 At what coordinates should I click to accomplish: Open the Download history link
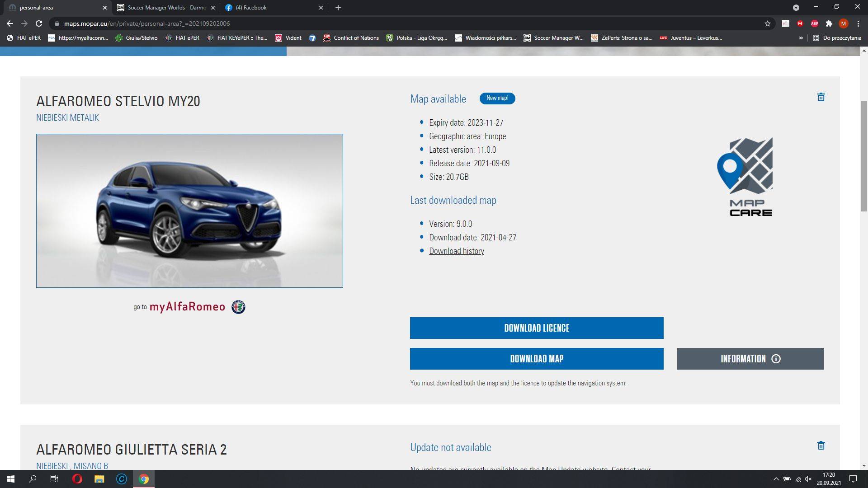pos(456,251)
